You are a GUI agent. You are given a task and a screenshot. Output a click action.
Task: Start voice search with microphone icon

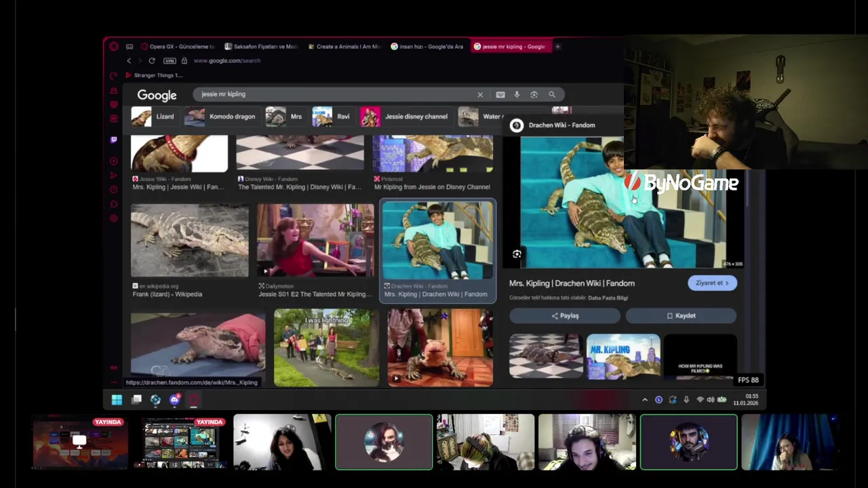[517, 95]
